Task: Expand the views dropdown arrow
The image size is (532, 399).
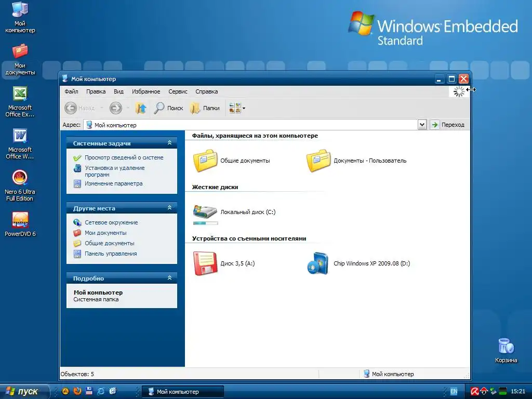Action: click(x=244, y=109)
